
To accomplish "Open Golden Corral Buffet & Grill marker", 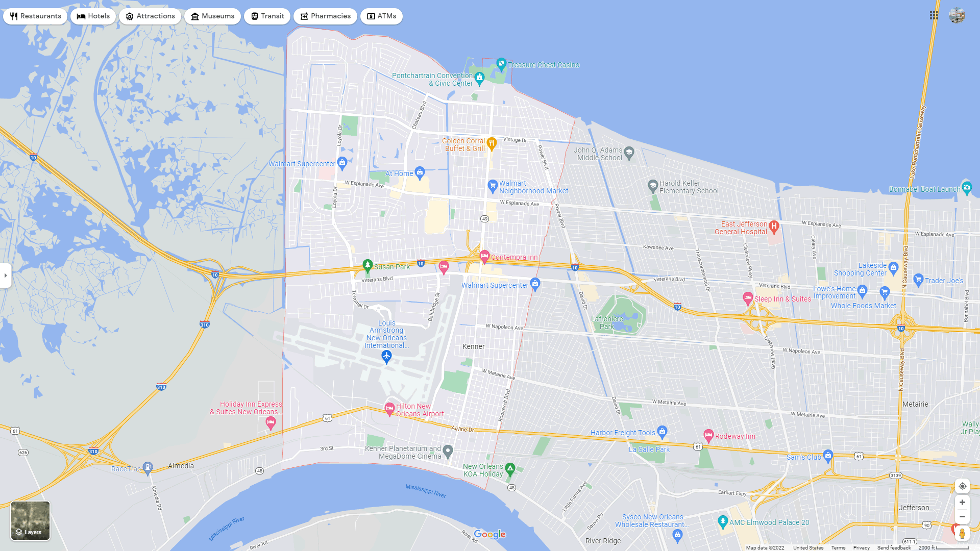I will pos(492,144).
